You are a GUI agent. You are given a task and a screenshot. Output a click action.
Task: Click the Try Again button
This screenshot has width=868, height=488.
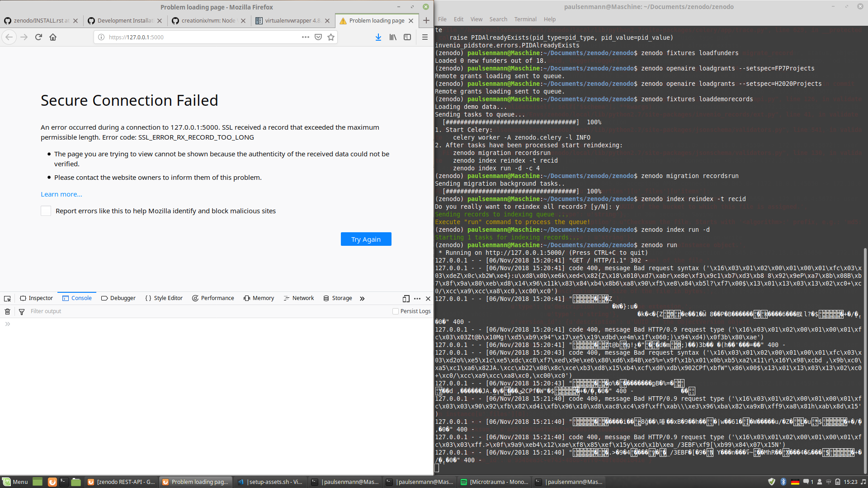click(366, 239)
